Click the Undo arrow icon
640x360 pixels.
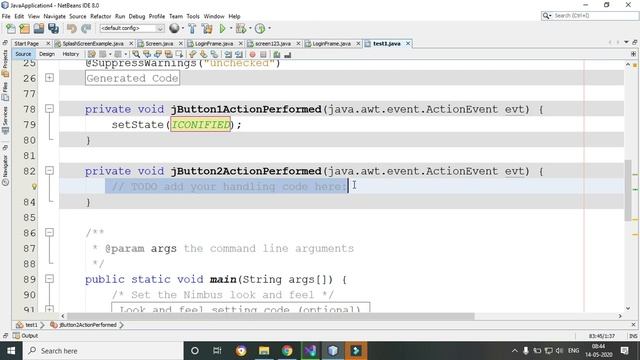[72, 29]
